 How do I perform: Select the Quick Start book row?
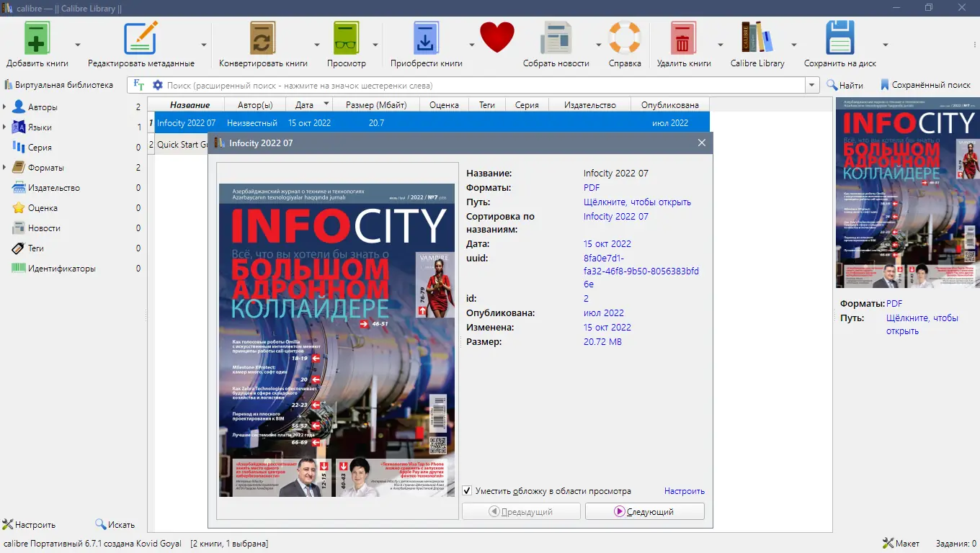(x=180, y=145)
